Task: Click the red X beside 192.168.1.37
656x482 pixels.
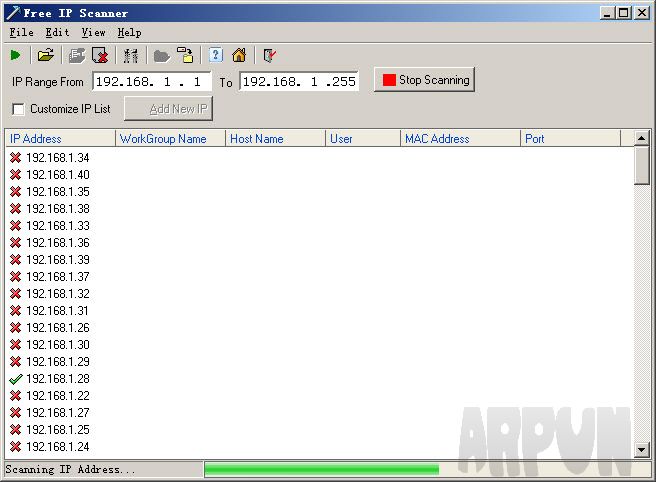Action: (x=15, y=277)
